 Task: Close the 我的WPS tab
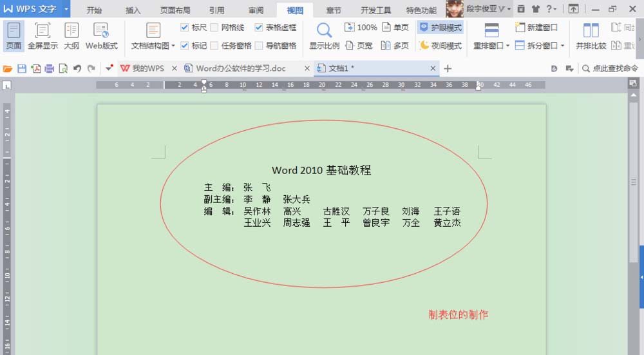(x=174, y=69)
